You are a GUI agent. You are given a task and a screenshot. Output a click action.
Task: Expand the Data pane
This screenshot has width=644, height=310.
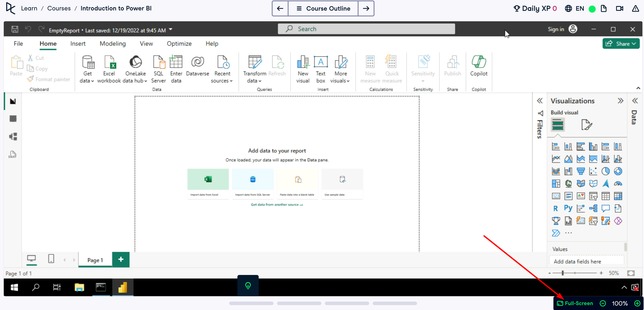point(634,101)
